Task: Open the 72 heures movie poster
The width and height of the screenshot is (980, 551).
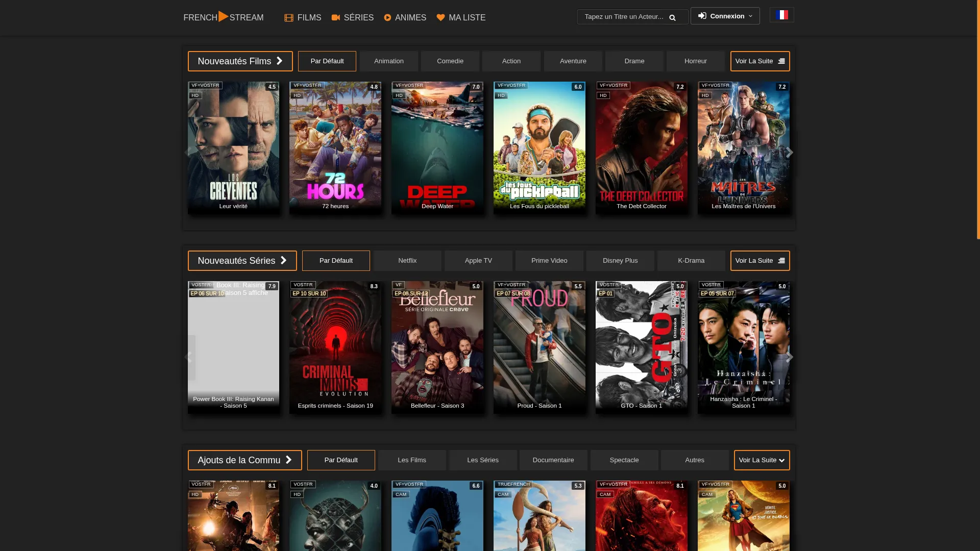Action: pyautogui.click(x=335, y=148)
